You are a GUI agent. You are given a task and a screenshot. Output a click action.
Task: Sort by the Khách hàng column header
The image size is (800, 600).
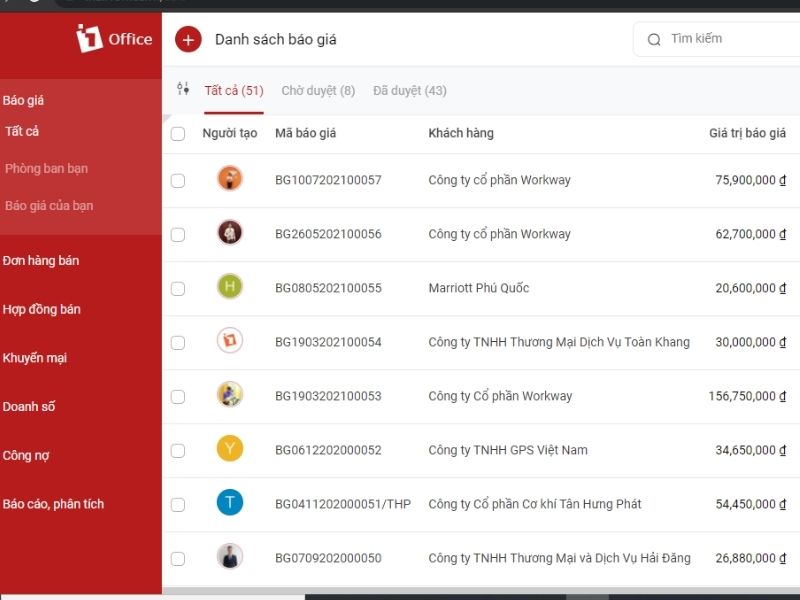[x=461, y=133]
